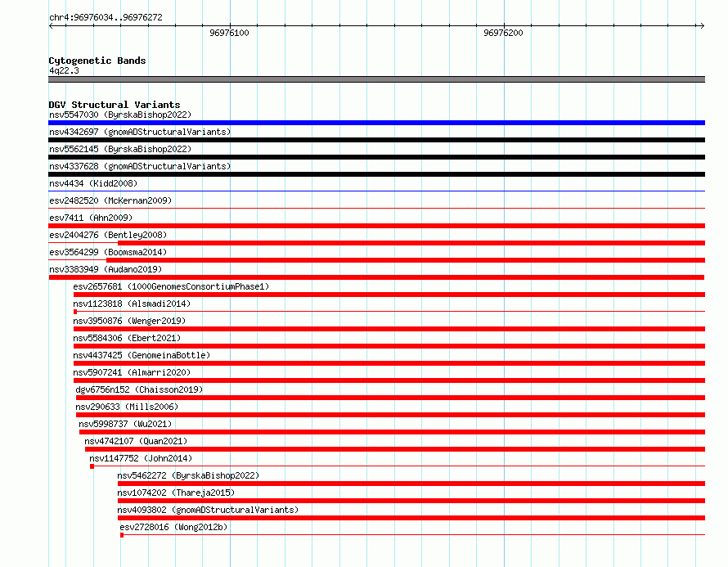
Task: Open esv2657681 (1000GenomesConsortiumPhase1) variant
Action: click(171, 286)
